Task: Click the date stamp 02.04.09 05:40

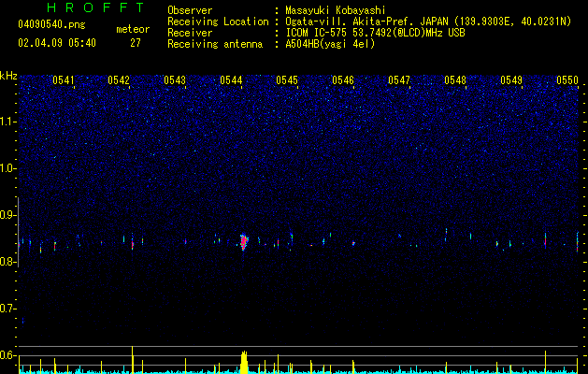Action: click(x=57, y=43)
